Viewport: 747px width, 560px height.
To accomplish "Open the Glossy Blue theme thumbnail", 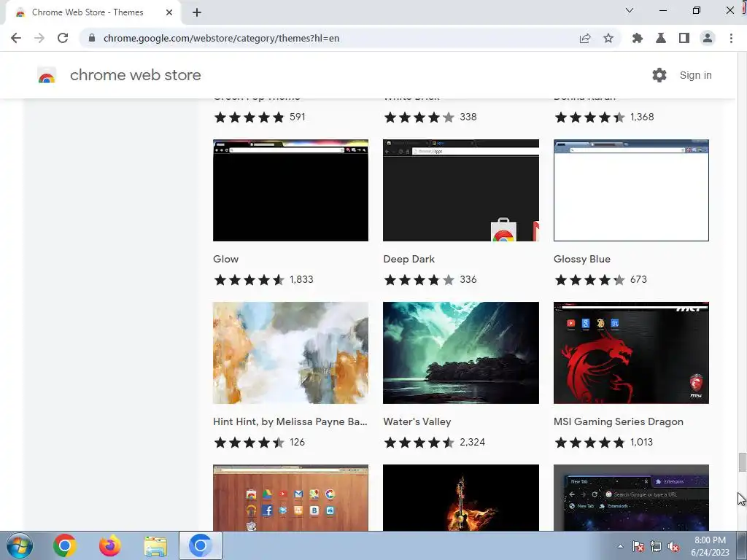I will coord(631,190).
